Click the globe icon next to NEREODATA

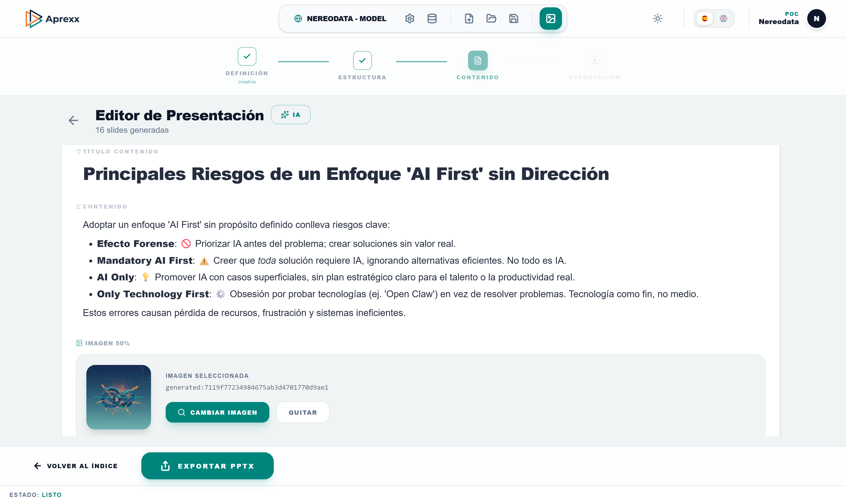[x=298, y=19]
